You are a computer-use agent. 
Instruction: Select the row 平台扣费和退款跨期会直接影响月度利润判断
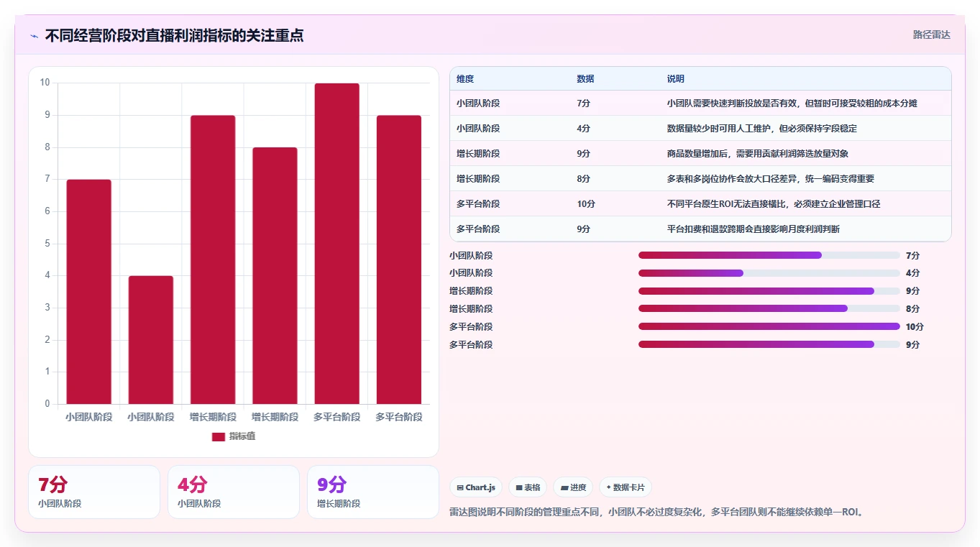click(x=700, y=229)
